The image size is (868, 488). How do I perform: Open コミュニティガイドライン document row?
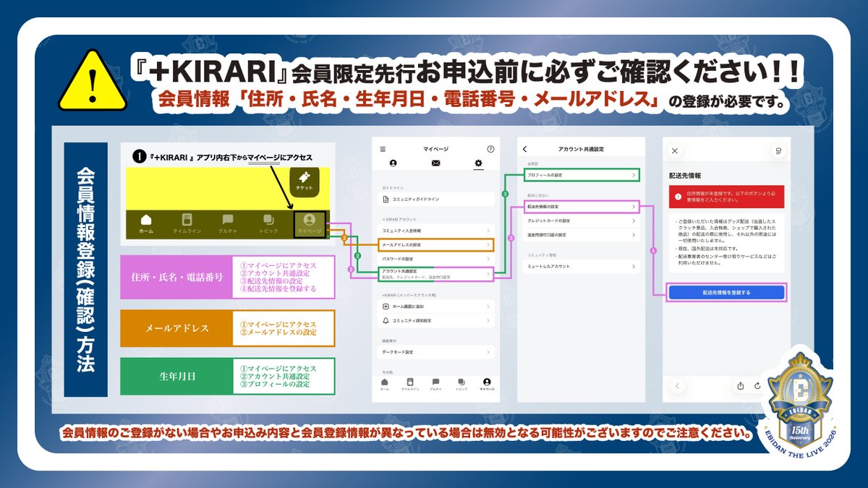[x=436, y=199]
